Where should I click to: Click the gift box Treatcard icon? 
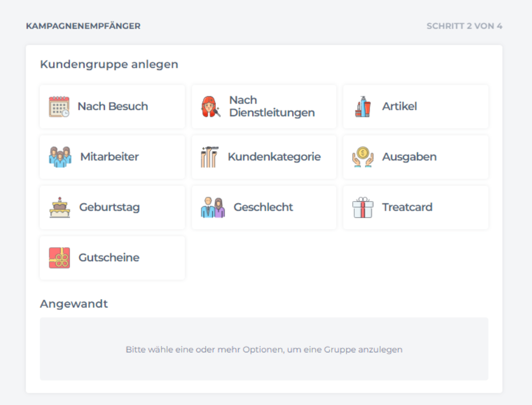[363, 207]
